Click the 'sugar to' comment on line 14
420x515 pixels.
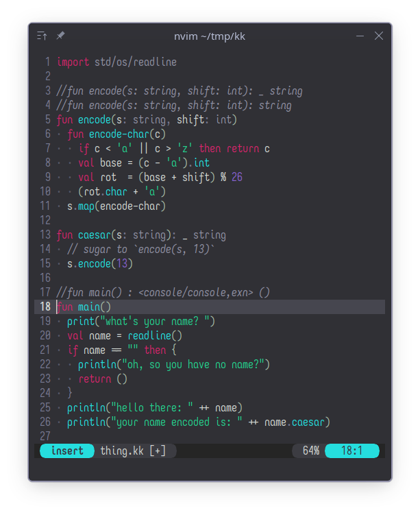tap(140, 250)
